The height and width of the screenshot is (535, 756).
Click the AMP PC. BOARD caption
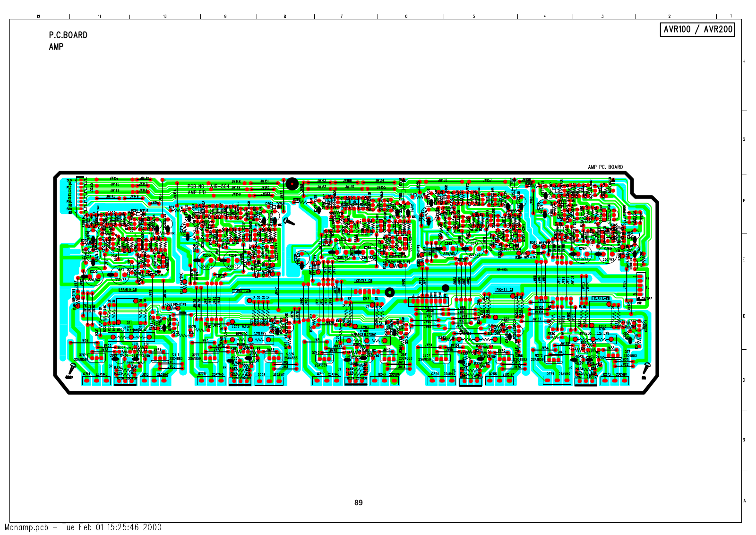pyautogui.click(x=605, y=167)
